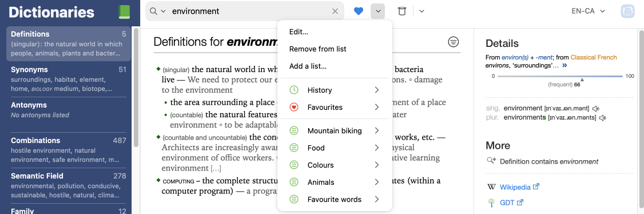Image resolution: width=644 pixels, height=214 pixels.
Task: Click the word frequency scale bar
Action: (x=560, y=77)
